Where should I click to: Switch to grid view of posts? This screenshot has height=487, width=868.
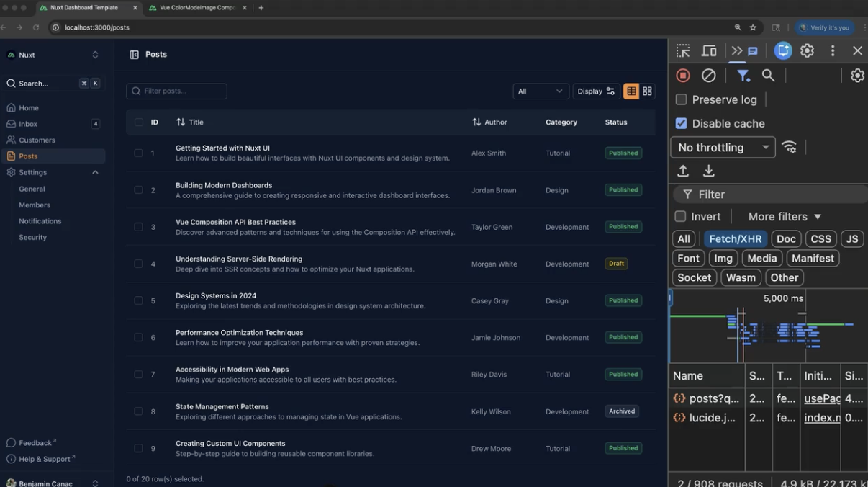point(647,91)
